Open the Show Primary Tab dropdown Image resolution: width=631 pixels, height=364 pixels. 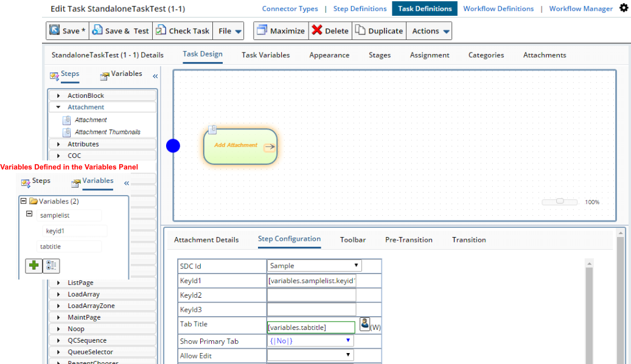[311, 341]
